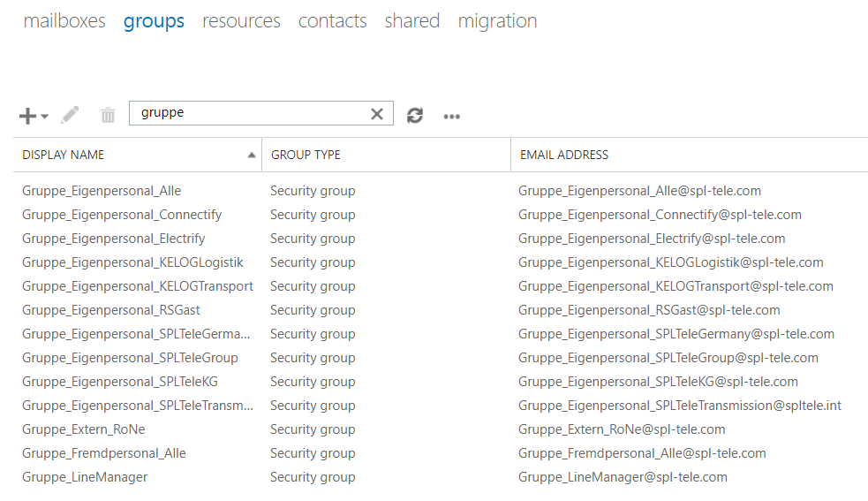This screenshot has height=501, width=868.
Task: Click the trash delete icon
Action: click(x=108, y=115)
